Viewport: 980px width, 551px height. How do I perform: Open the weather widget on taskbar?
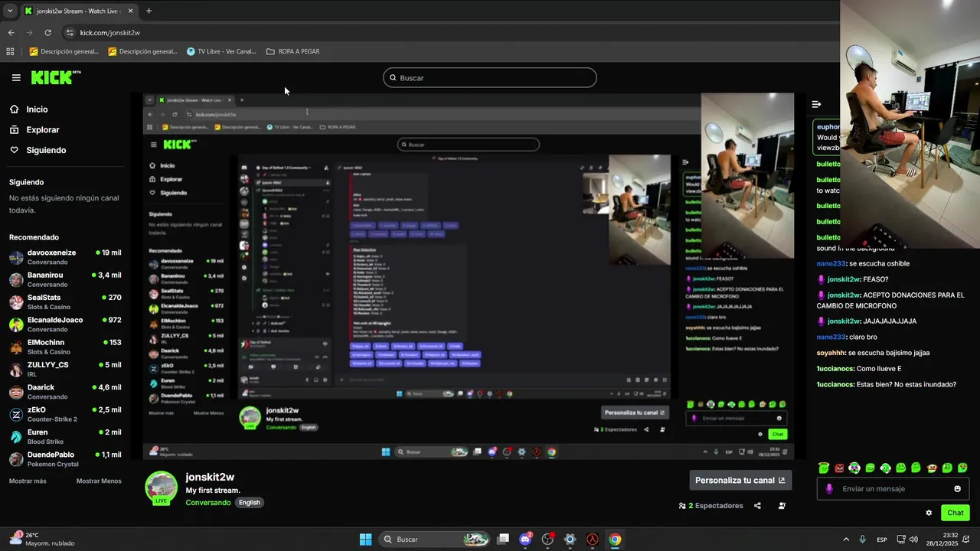pyautogui.click(x=42, y=540)
